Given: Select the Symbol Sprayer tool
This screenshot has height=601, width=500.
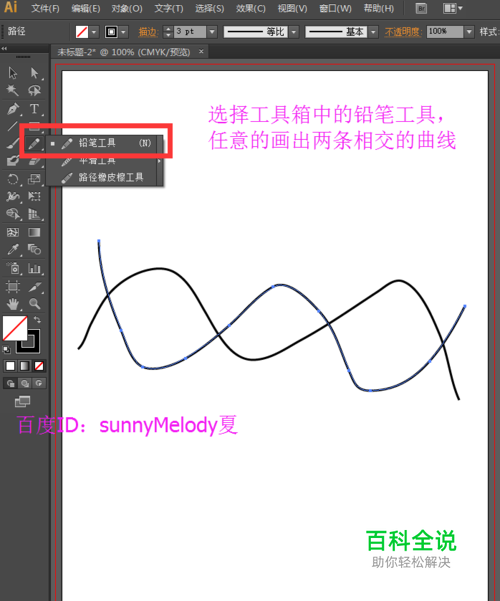Looking at the screenshot, I should 13,268.
